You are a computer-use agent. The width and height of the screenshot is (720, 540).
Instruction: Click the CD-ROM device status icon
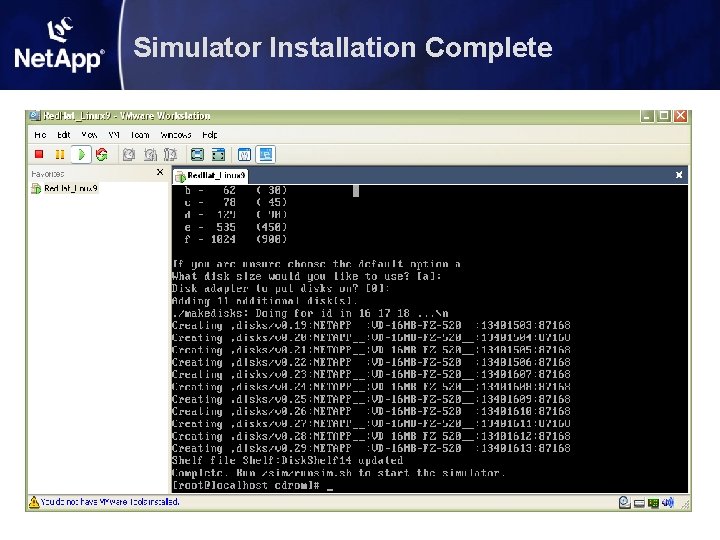coord(624,502)
